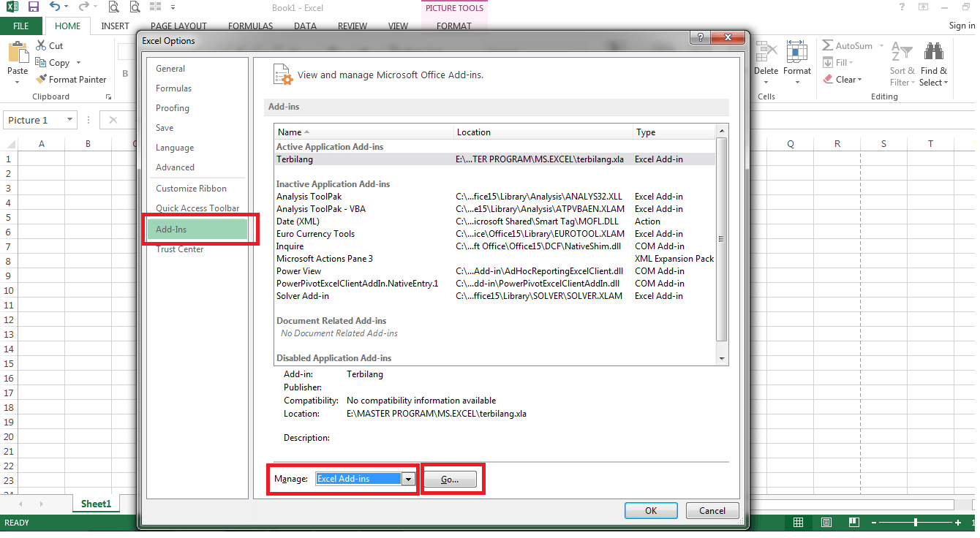Select the Sheet1 worksheet tab
Image resolution: width=980 pixels, height=538 pixels.
coord(96,504)
